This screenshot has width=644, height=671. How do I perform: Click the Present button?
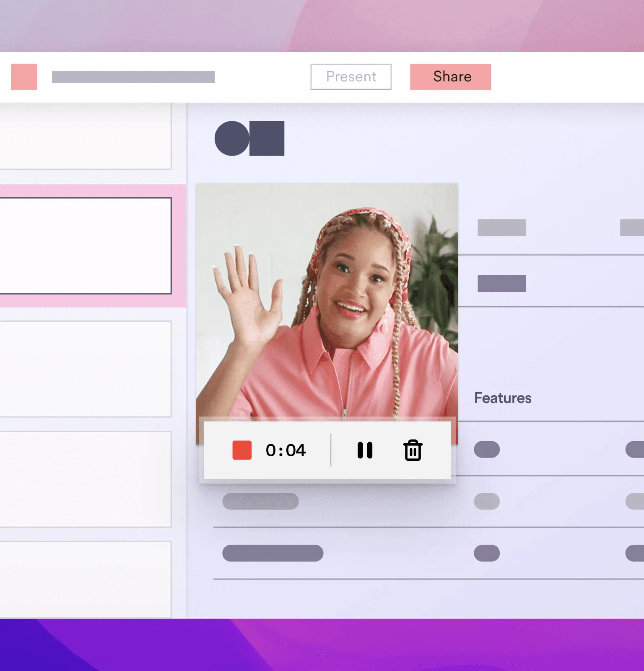click(x=351, y=77)
